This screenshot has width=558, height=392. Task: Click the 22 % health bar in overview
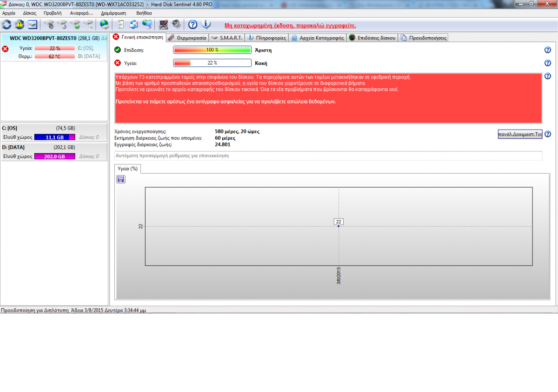pyautogui.click(x=213, y=63)
